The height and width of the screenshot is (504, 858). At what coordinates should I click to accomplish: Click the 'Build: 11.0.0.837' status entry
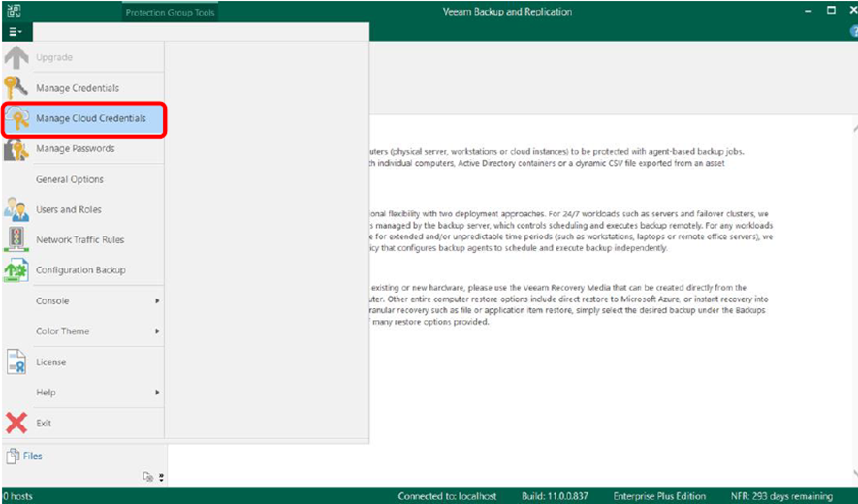click(x=555, y=496)
